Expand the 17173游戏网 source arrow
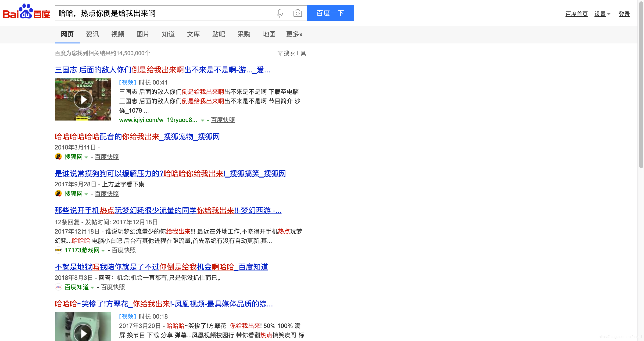The width and height of the screenshot is (644, 341). [103, 251]
